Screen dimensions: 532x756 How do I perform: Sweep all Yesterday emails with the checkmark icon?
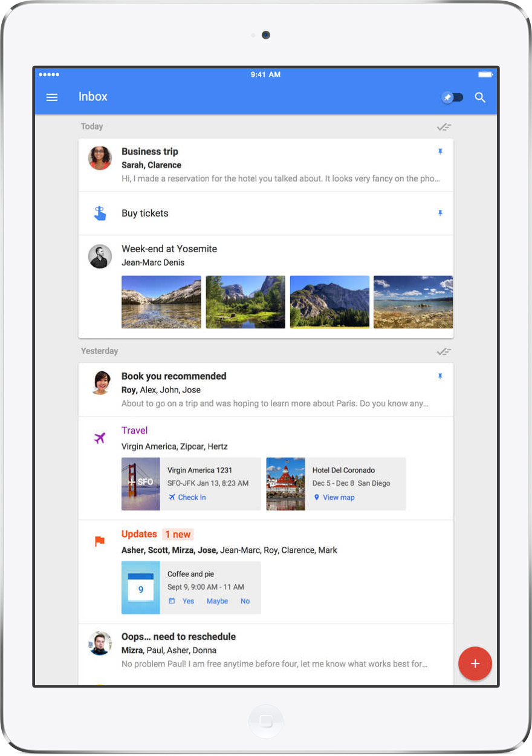tap(444, 351)
